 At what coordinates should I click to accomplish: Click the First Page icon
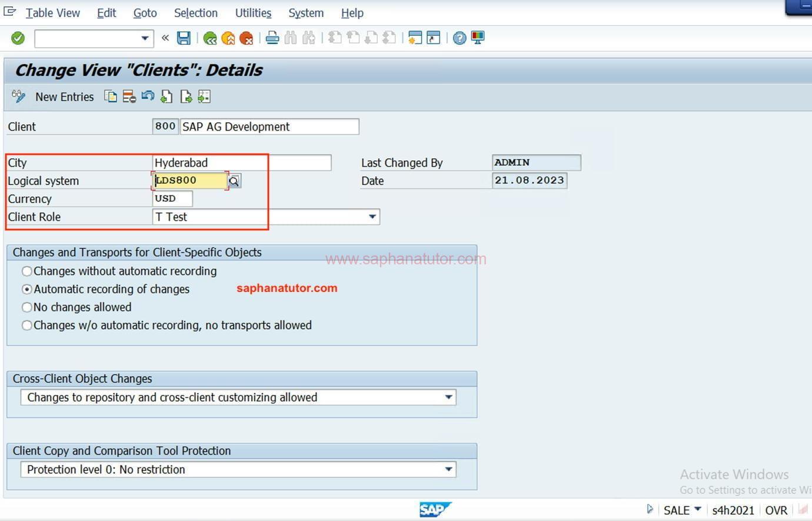(335, 38)
